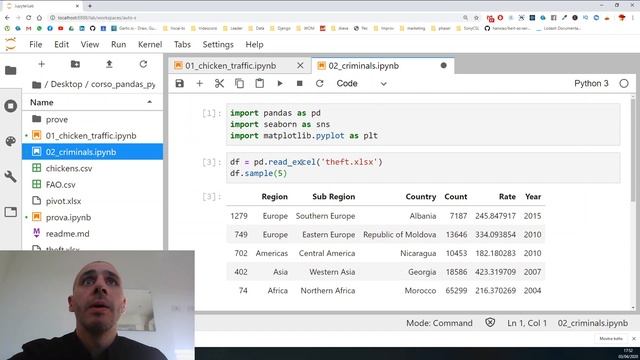The height and width of the screenshot is (360, 640).
Task: Cut selected cells with scissors icon
Action: 219,83
